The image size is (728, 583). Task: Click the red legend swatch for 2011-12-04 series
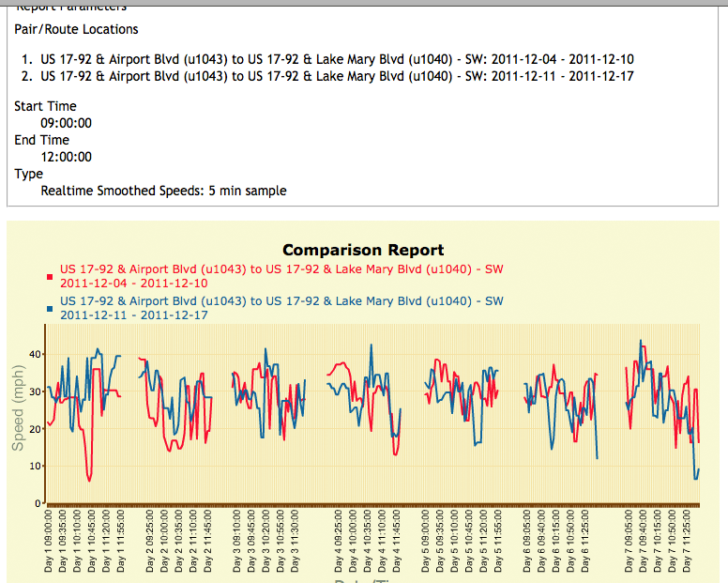tap(51, 277)
